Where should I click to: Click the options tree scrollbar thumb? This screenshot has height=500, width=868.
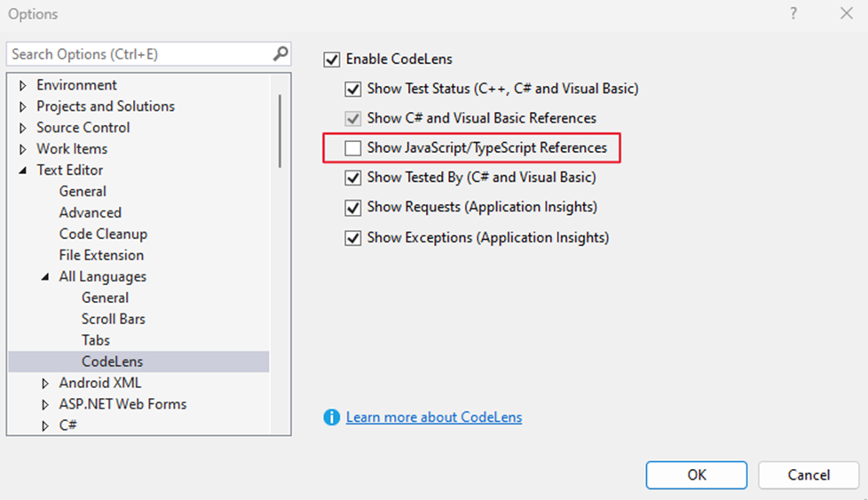(280, 131)
